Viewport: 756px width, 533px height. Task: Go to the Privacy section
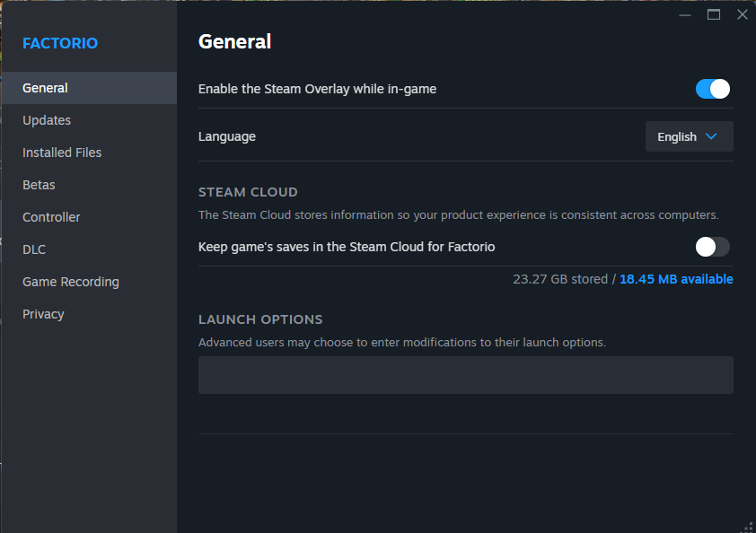click(89, 314)
